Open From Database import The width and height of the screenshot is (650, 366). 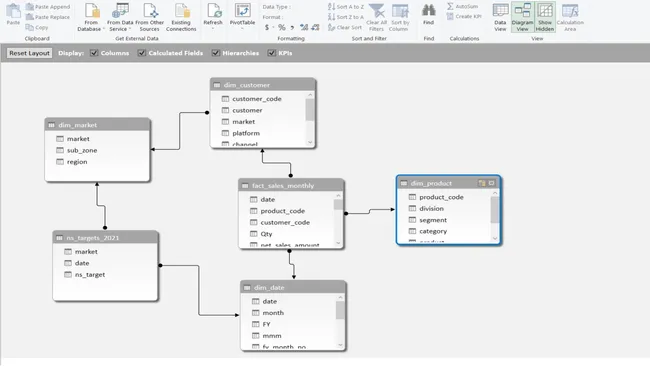tap(91, 17)
